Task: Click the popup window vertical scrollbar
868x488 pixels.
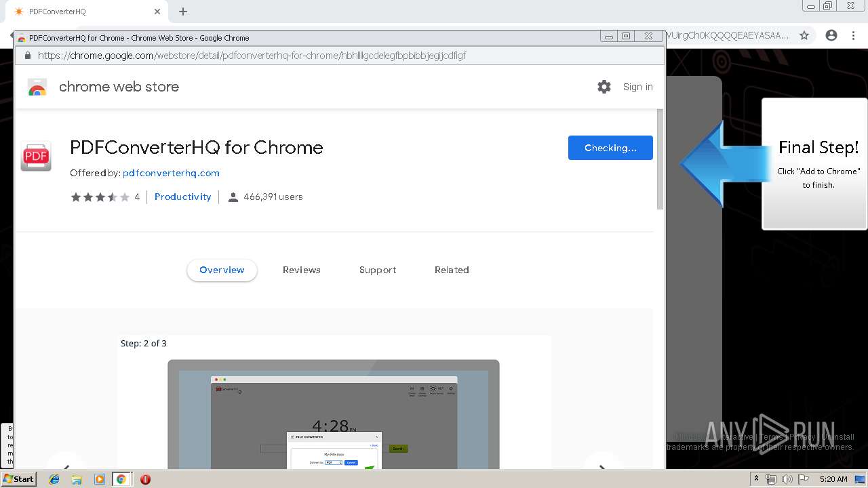Action: 660,159
